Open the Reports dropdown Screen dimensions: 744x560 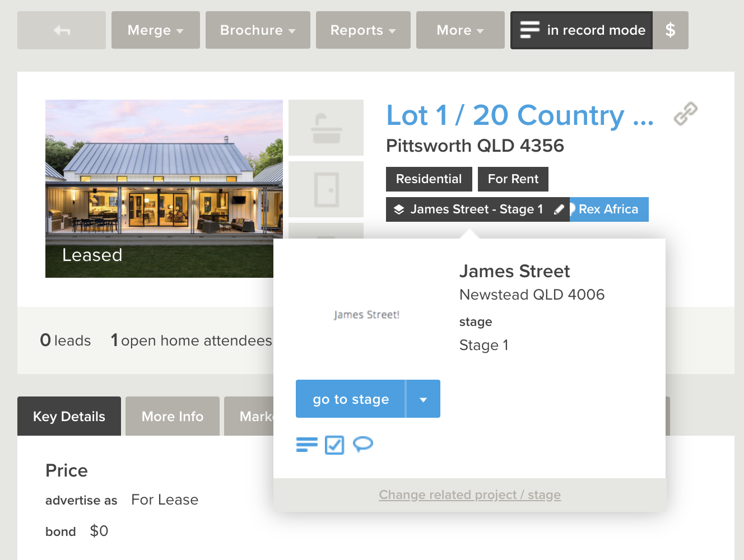point(363,30)
